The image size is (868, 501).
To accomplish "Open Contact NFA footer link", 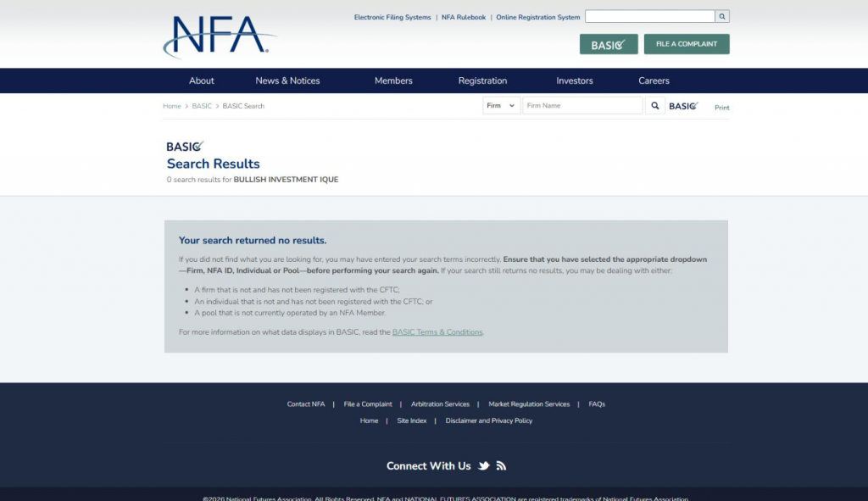I will tap(305, 404).
